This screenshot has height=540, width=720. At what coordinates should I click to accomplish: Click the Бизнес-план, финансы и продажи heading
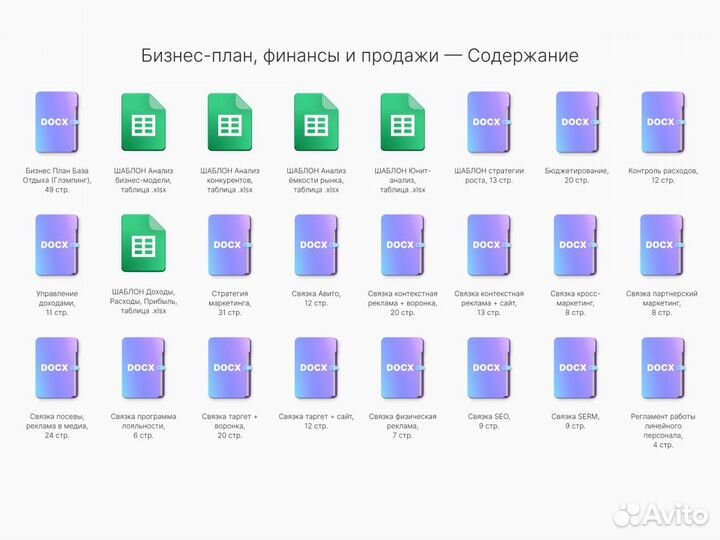coord(359,56)
